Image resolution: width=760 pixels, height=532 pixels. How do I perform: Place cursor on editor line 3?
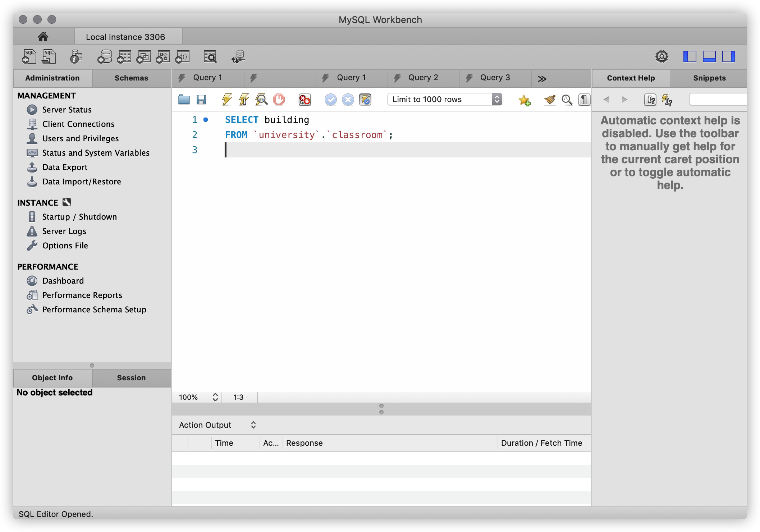pyautogui.click(x=408, y=150)
